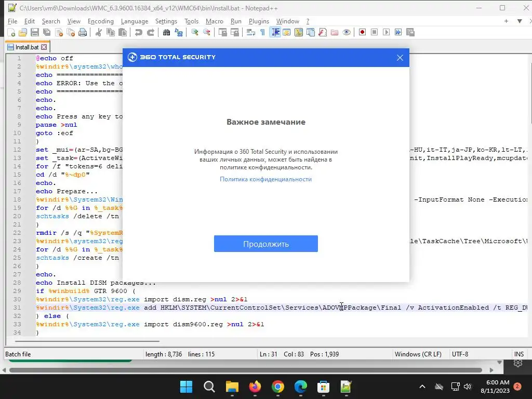
Task: Toggle Show All Characters pilcrow icon
Action: tap(262, 32)
